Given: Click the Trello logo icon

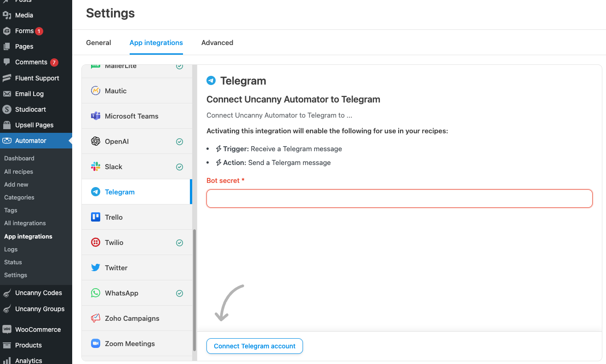Looking at the screenshot, I should pos(96,217).
